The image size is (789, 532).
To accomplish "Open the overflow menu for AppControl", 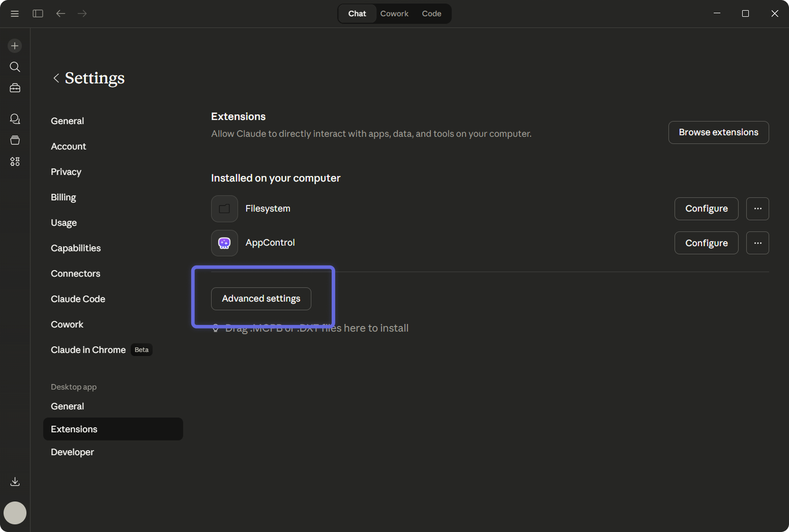I will tap(757, 243).
